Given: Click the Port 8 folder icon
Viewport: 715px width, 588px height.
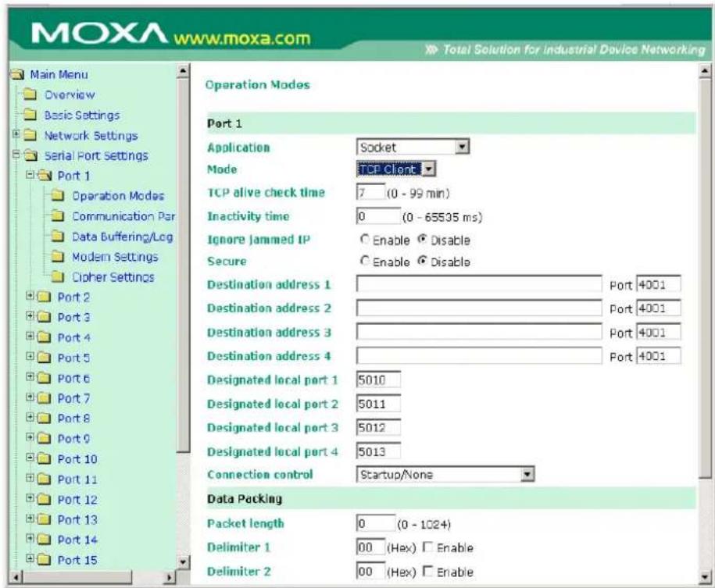Looking at the screenshot, I should [x=44, y=419].
